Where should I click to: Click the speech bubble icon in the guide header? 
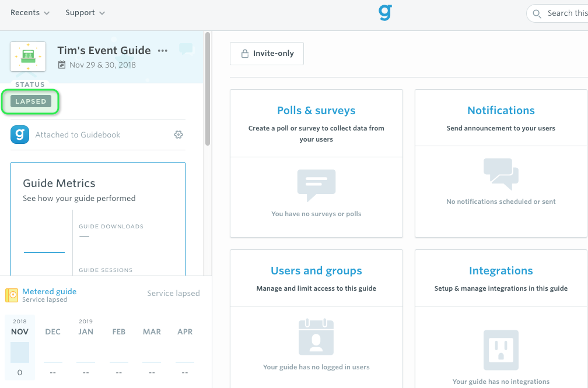point(186,49)
